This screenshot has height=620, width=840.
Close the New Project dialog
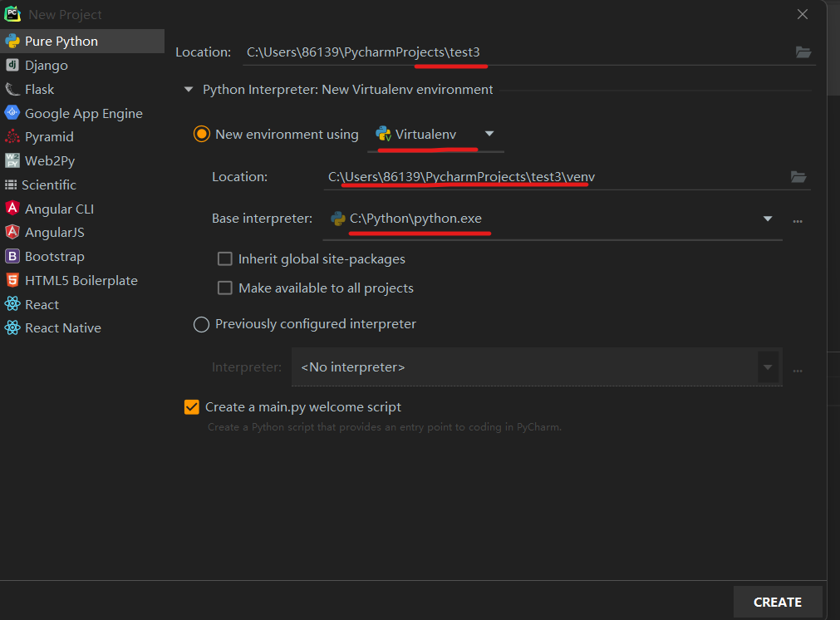(802, 14)
